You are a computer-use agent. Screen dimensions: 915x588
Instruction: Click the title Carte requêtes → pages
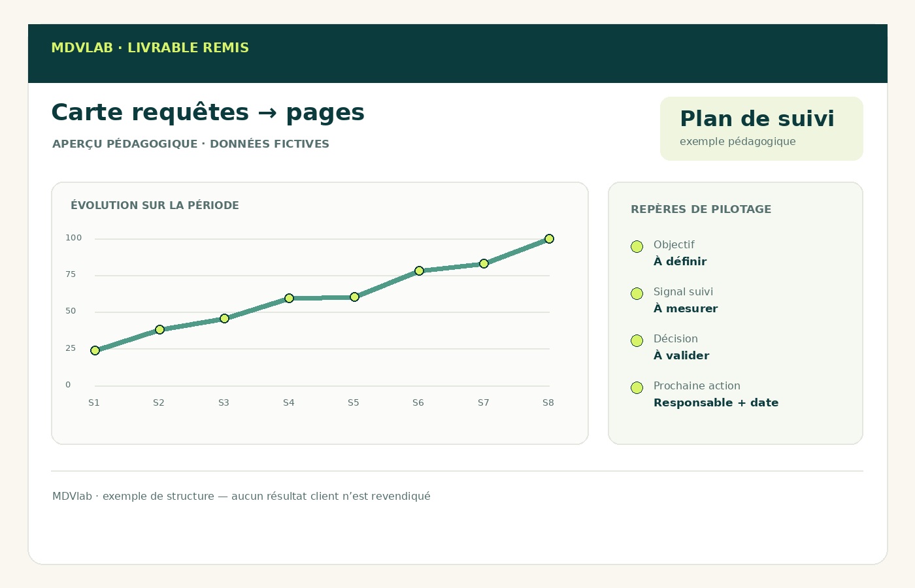tap(208, 112)
